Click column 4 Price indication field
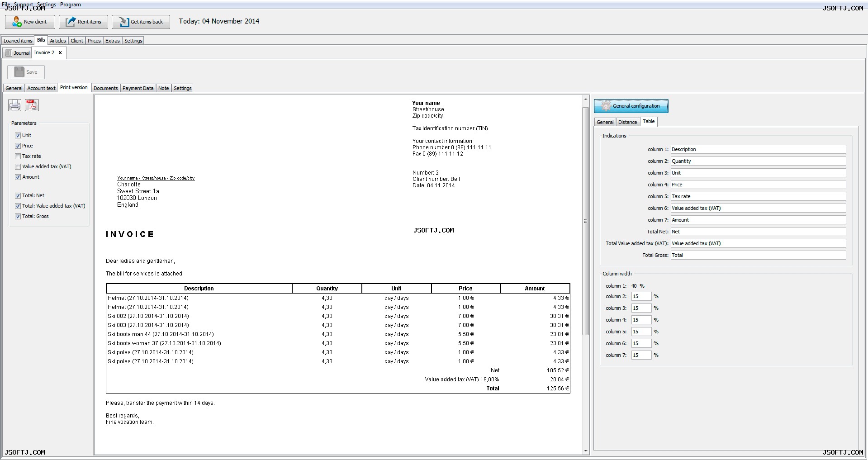Image resolution: width=868 pixels, height=460 pixels. coord(758,185)
